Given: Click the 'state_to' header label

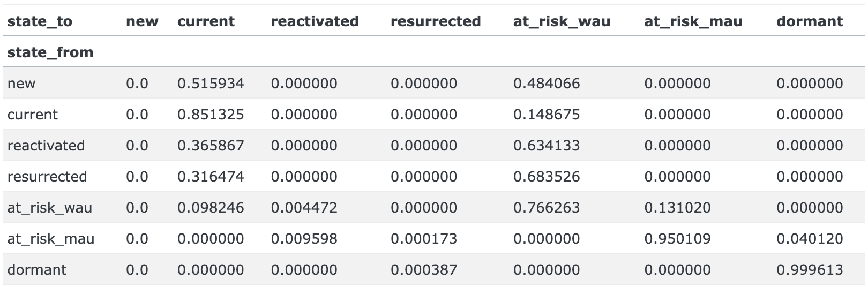Looking at the screenshot, I should (x=40, y=21).
